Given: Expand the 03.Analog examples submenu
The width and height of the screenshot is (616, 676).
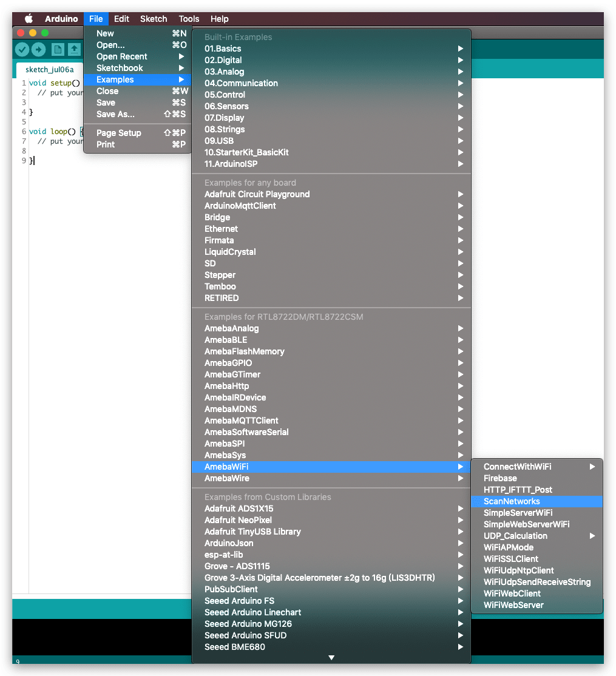Looking at the screenshot, I should click(x=331, y=72).
